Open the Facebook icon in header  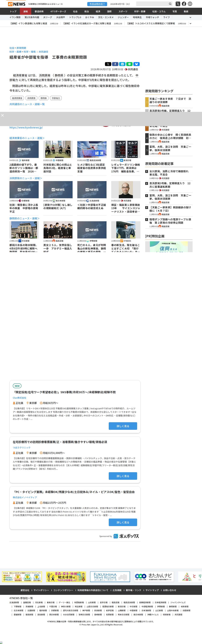184,4
